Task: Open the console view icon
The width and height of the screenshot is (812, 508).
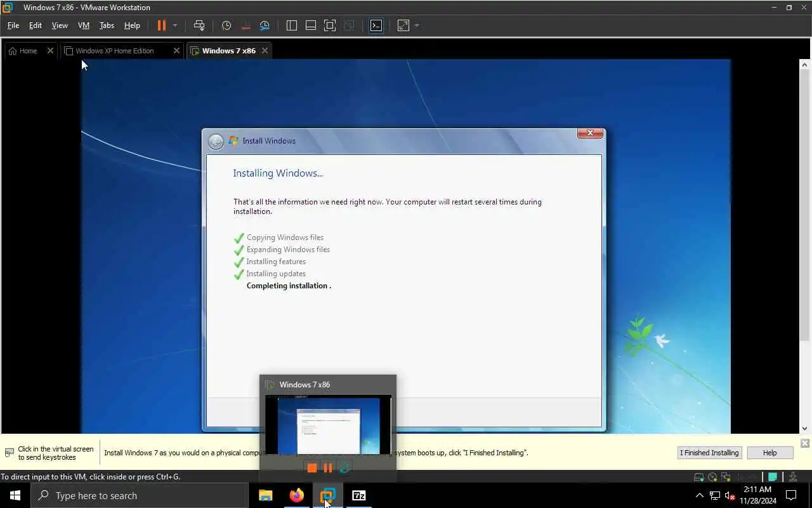Action: pyautogui.click(x=376, y=25)
